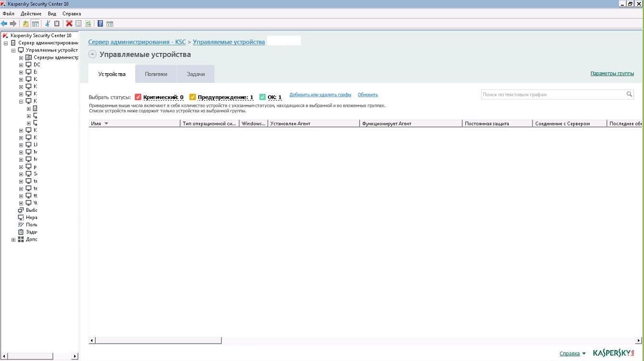Click the up-one-level folder toolbar icon

[26, 23]
